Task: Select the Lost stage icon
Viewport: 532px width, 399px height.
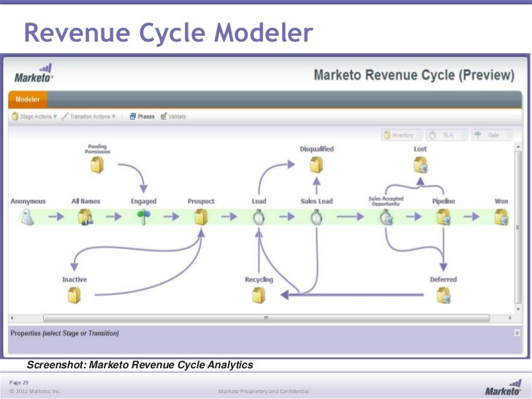Action: point(421,165)
